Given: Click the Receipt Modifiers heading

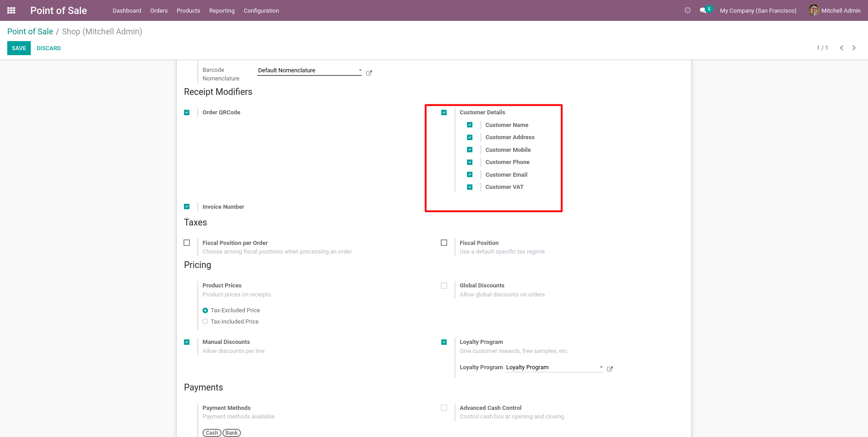Looking at the screenshot, I should click(218, 92).
